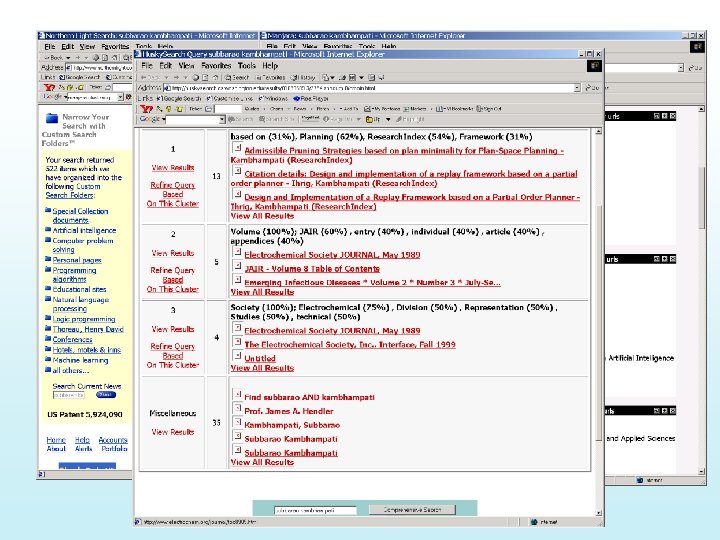Open JAIR - Volume 8 Table of Contents
Viewport: 720px width, 540px height.
(x=312, y=269)
